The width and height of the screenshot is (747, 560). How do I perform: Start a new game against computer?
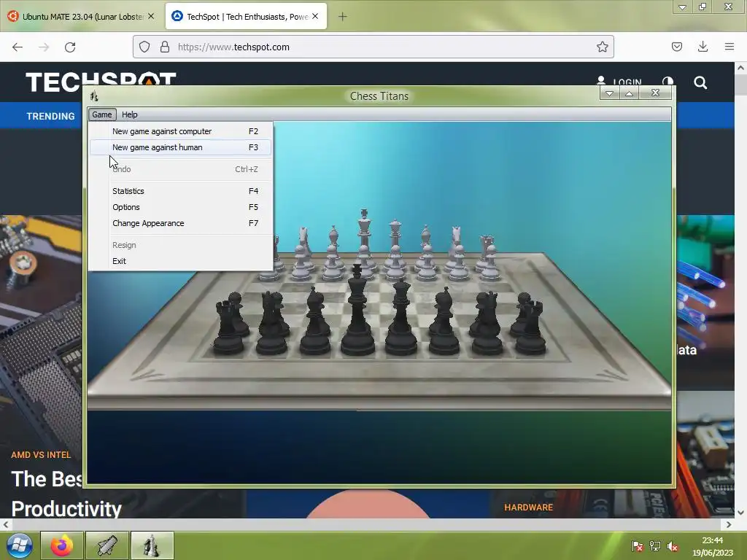(181, 131)
